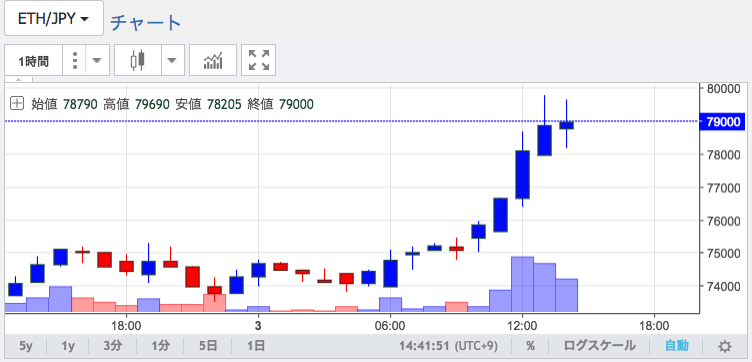Viewport: 752px width, 362px height.
Task: Click the 高値 79690 legend value
Action: [136, 104]
